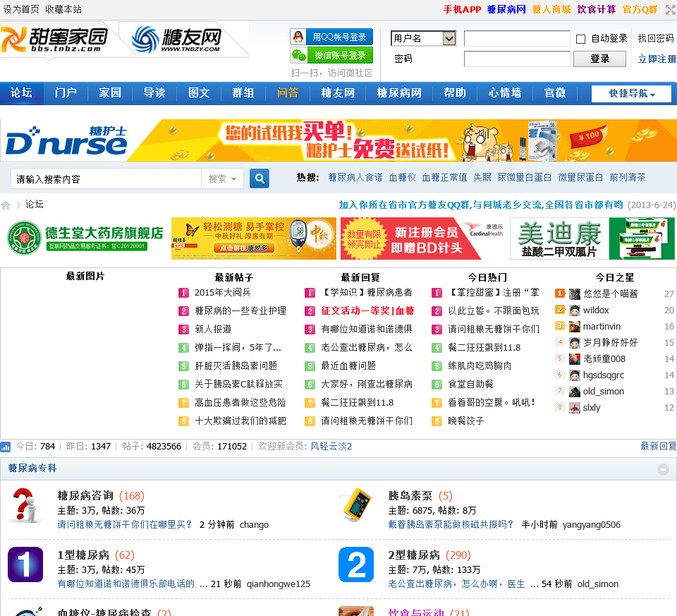The image size is (677, 616).
Task: Open thread 戴着胰岛素泵能做核磁共振吗？
Action: tap(451, 525)
